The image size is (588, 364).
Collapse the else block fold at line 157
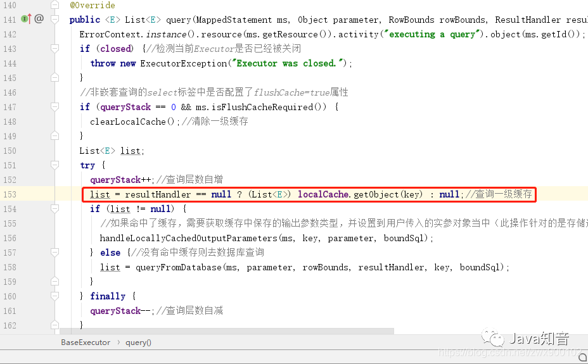coord(54,253)
